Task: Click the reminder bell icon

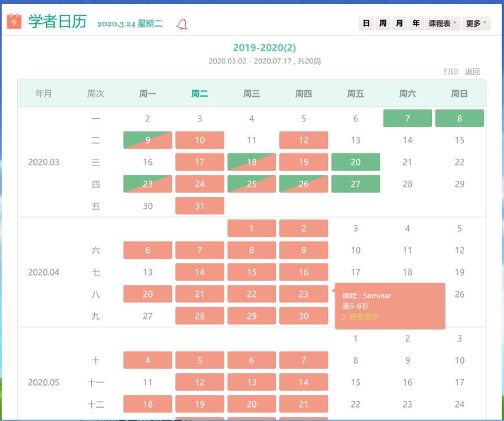Action: click(181, 24)
